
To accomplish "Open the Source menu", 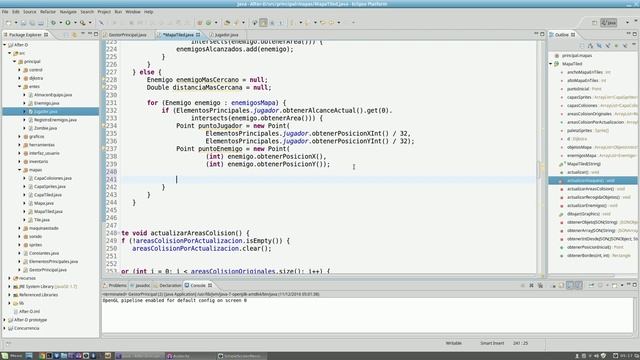I will click(29, 12).
